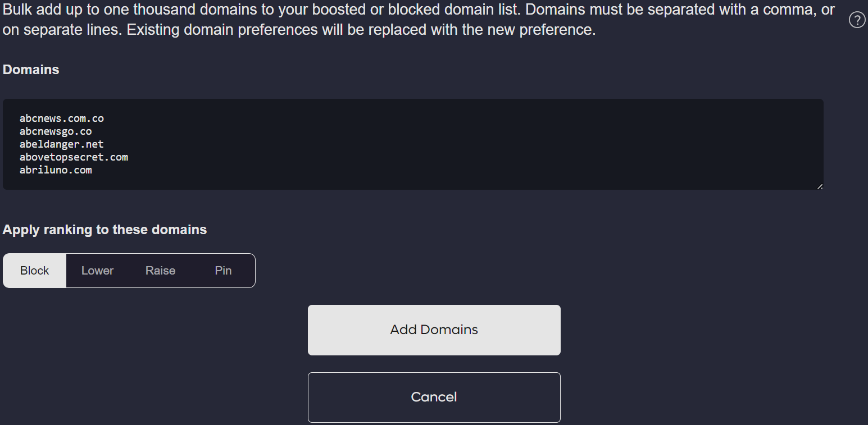
Task: Switch ranking to Pin
Action: coord(223,271)
